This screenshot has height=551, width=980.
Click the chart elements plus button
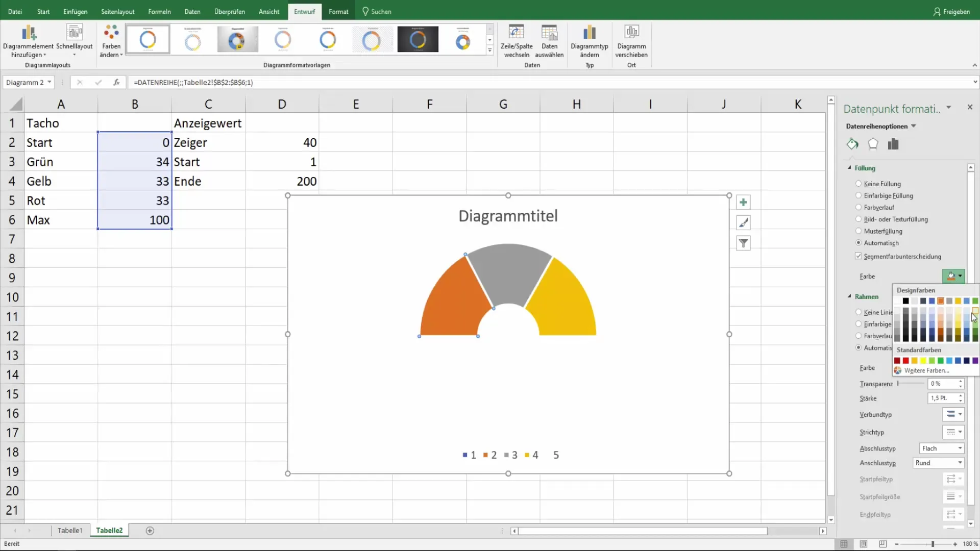pos(743,203)
